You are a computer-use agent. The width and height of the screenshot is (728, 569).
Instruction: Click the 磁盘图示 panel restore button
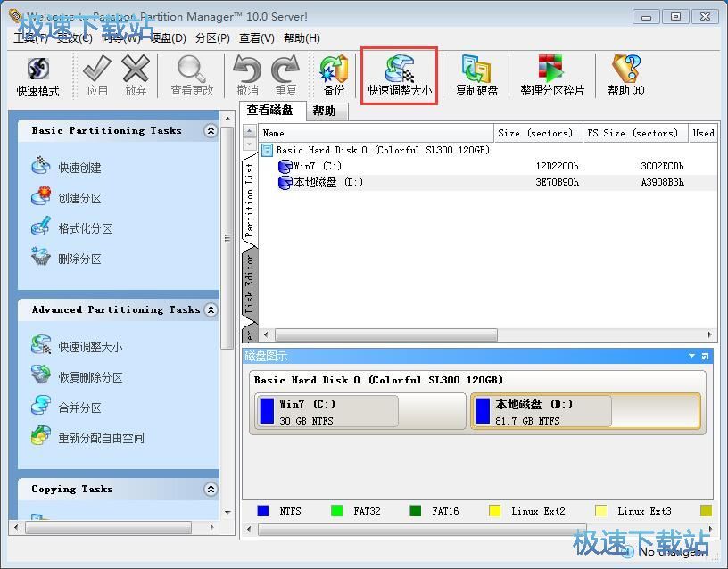(x=705, y=356)
